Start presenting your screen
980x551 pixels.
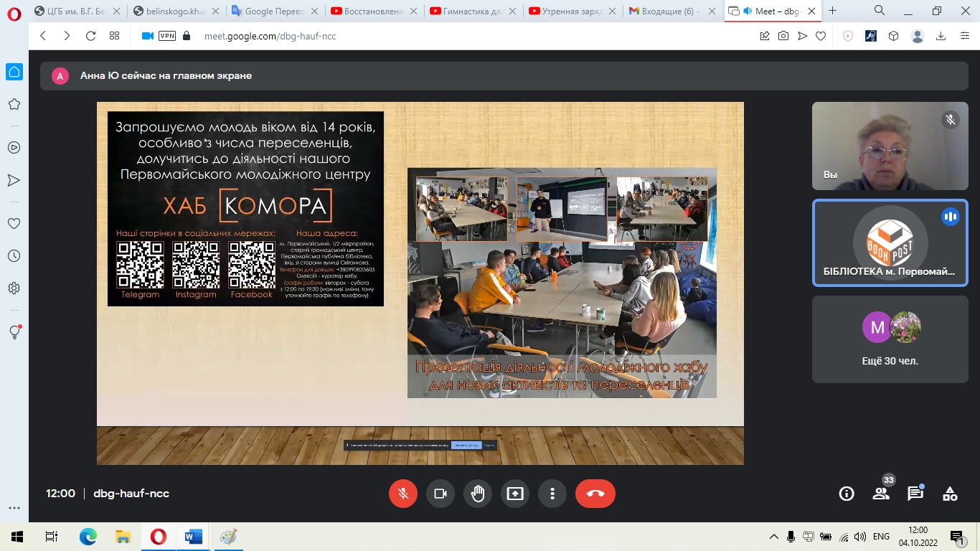[x=515, y=494]
